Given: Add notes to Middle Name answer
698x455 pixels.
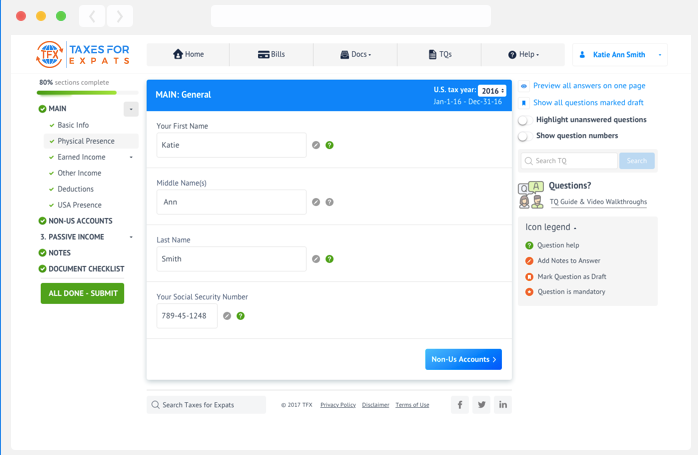Looking at the screenshot, I should (316, 202).
